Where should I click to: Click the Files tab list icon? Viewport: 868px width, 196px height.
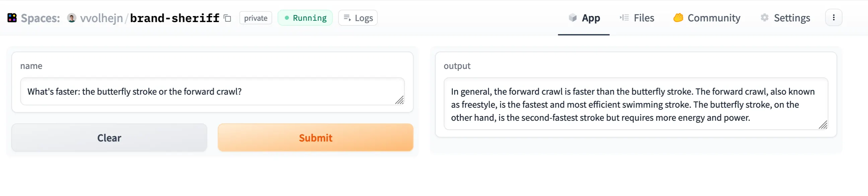(624, 18)
